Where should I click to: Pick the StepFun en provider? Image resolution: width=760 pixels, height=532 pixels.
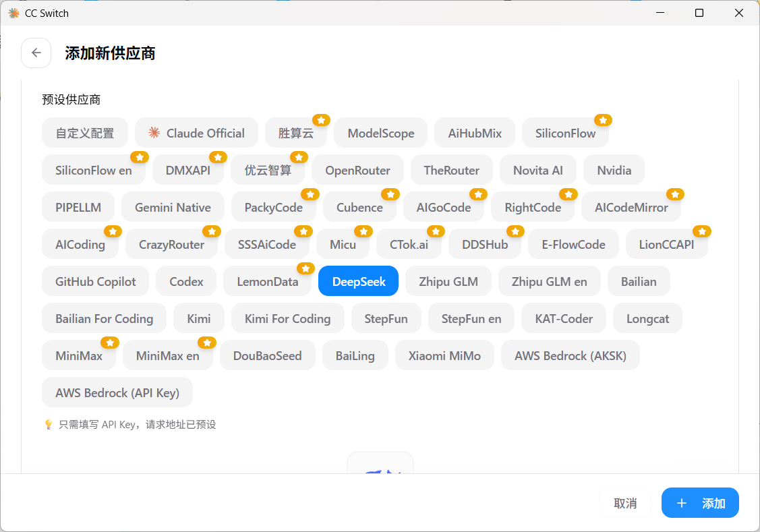pyautogui.click(x=471, y=318)
